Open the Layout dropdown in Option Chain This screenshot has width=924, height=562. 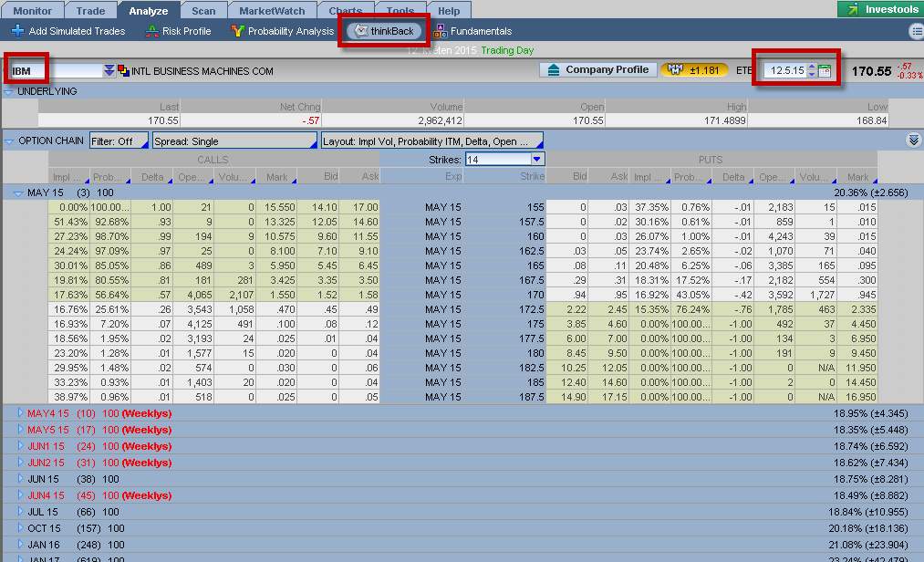click(x=431, y=141)
